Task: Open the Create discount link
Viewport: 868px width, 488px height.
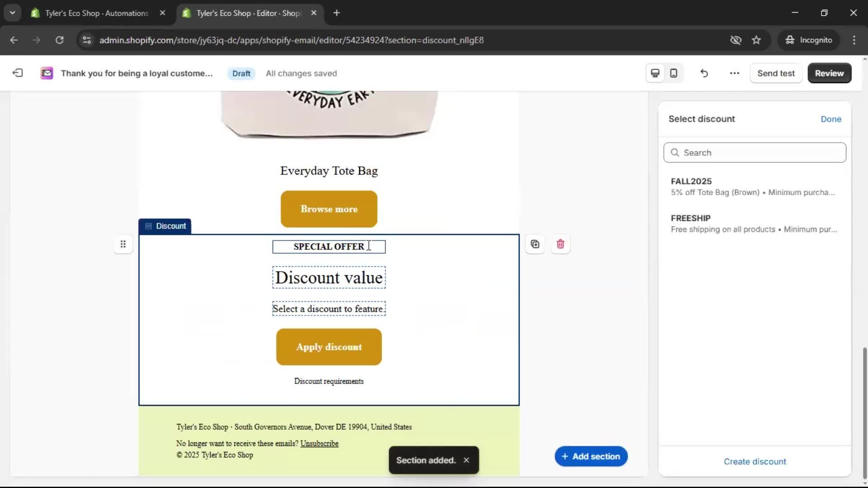Action: point(755,461)
